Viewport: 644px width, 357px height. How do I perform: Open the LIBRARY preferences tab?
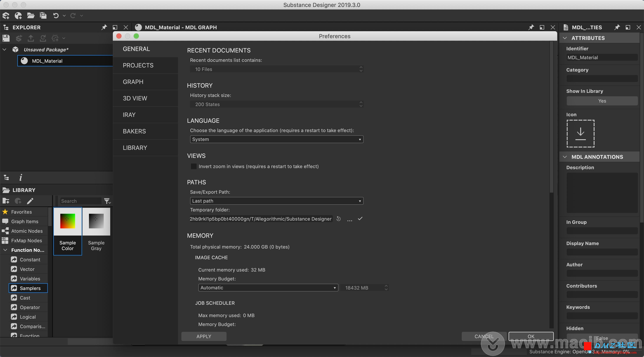click(145, 148)
